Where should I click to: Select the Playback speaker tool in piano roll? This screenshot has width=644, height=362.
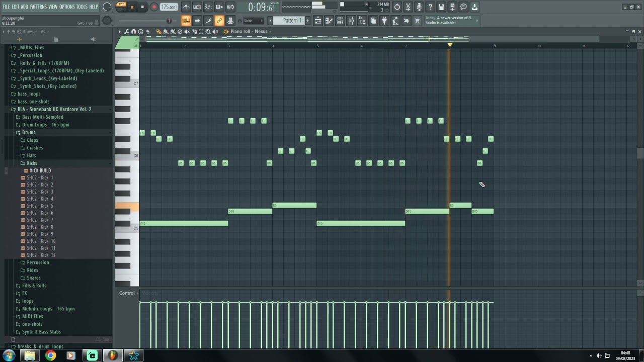[x=215, y=31]
